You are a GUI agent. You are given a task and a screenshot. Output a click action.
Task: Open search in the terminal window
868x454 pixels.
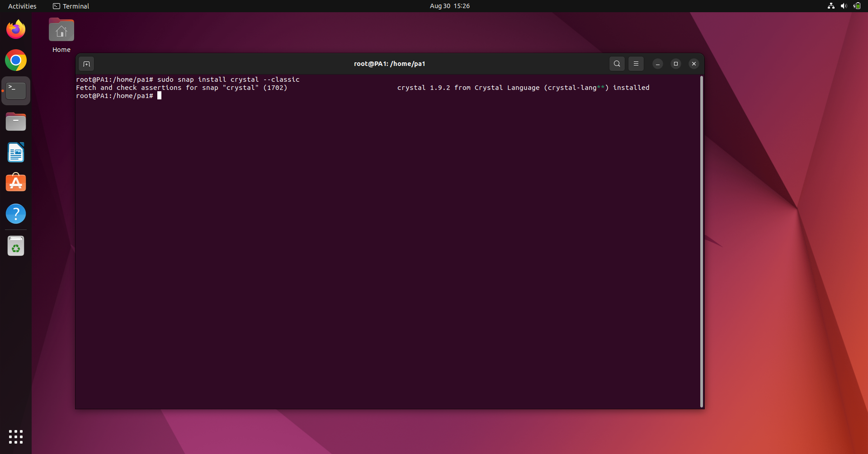tap(617, 64)
